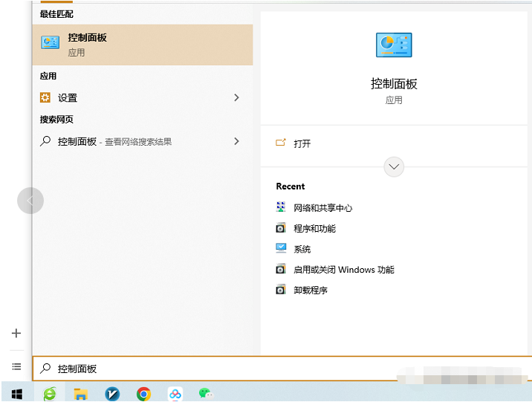Image resolution: width=532 pixels, height=402 pixels.
Task: Launch Google Chrome from the taskbar
Action: coord(143,394)
